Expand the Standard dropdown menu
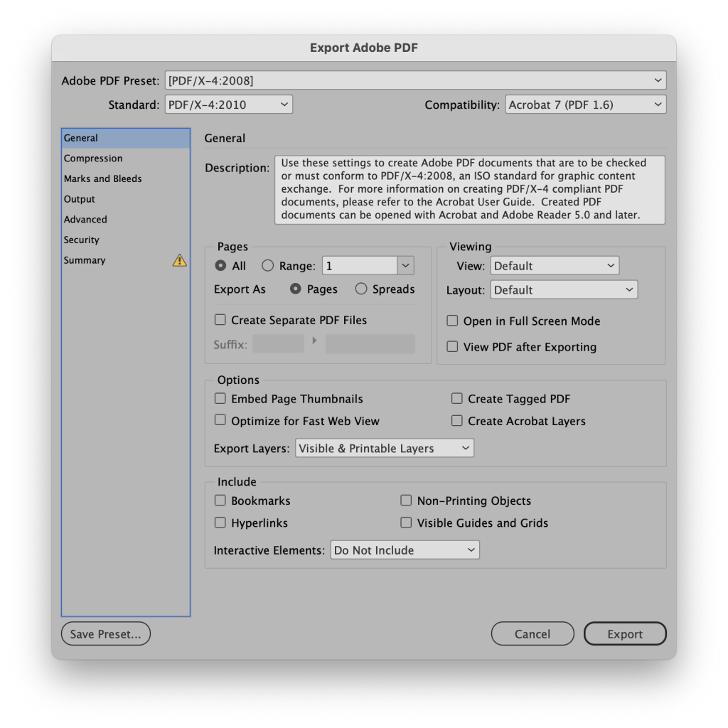 [228, 105]
